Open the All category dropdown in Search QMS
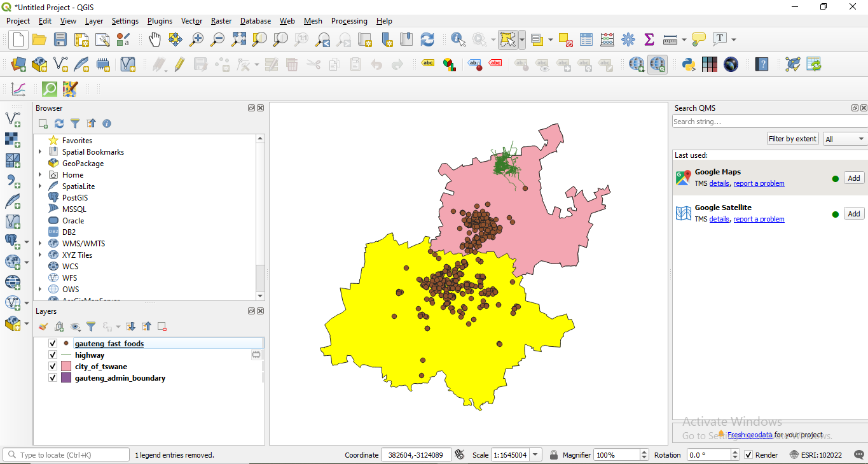The width and height of the screenshot is (868, 464). (x=845, y=139)
